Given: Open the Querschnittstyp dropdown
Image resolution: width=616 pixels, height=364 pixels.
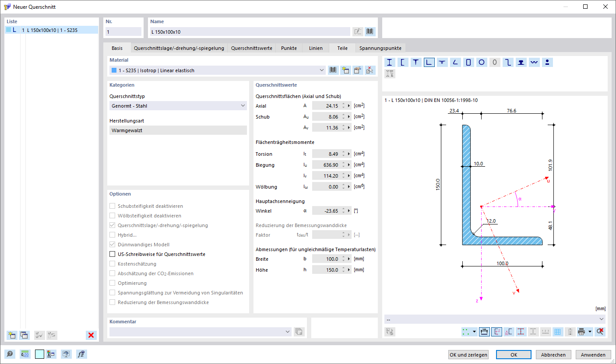Looking at the screenshot, I should pos(178,106).
